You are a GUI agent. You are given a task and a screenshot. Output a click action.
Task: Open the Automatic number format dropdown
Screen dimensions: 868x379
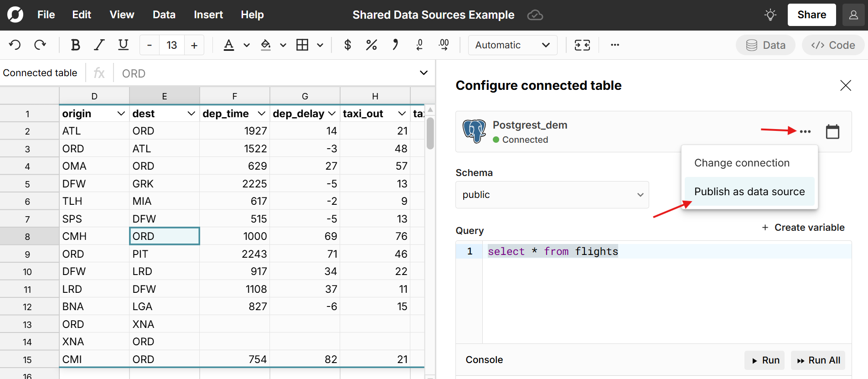pos(512,45)
